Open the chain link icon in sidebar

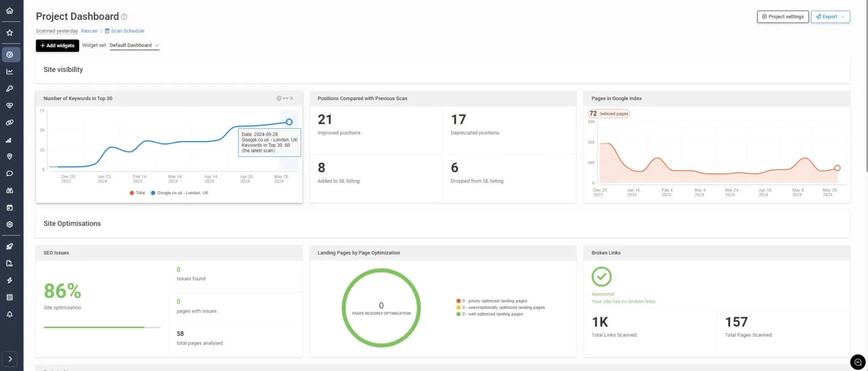[10, 123]
